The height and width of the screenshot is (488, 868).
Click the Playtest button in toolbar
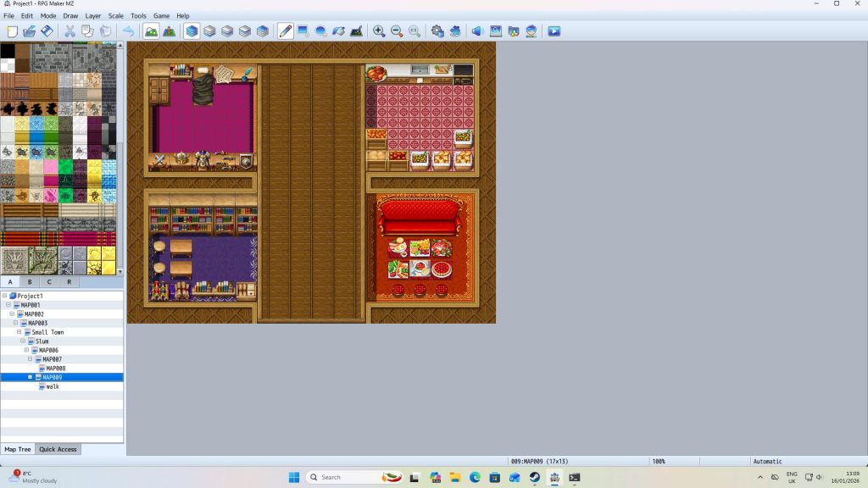point(554,31)
